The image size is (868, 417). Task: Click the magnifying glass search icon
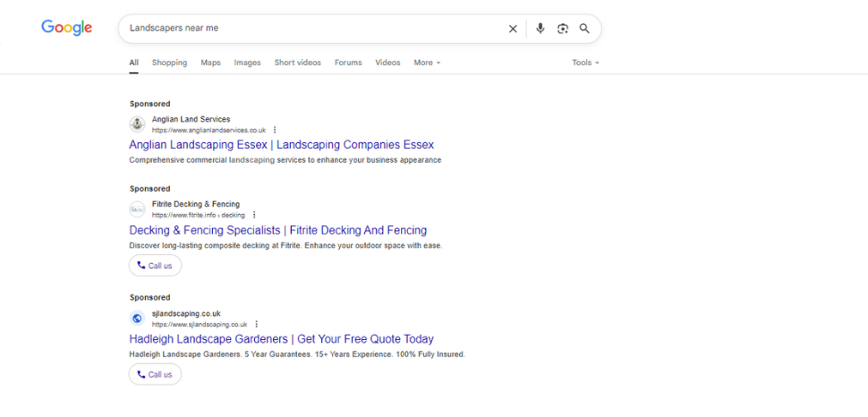pyautogui.click(x=584, y=29)
